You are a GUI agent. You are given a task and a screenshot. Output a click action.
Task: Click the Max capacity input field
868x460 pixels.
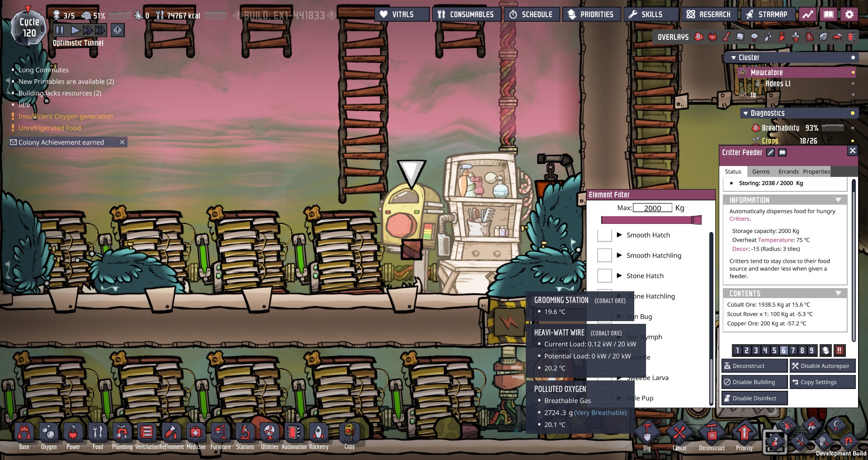click(652, 208)
